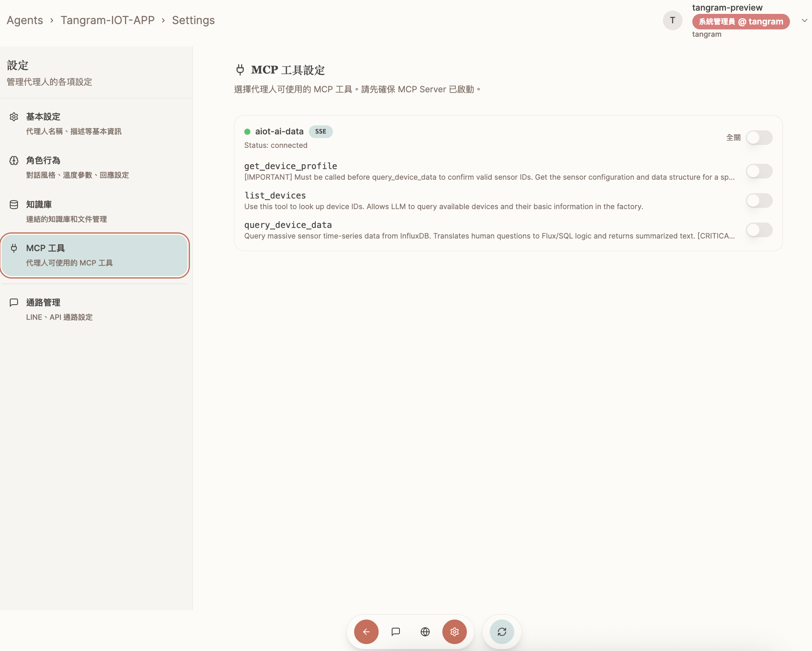This screenshot has width=812, height=651.
Task: Click the Tangram-IOT-APP breadcrumb link
Action: click(107, 20)
